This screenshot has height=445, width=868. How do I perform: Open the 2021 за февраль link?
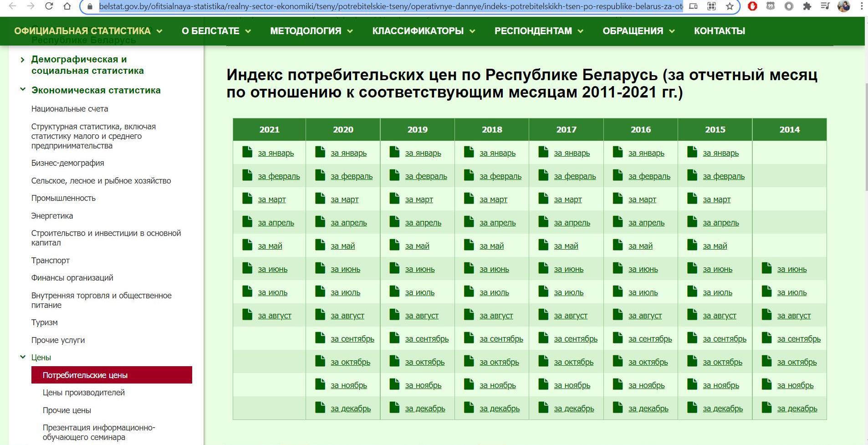pos(279,176)
